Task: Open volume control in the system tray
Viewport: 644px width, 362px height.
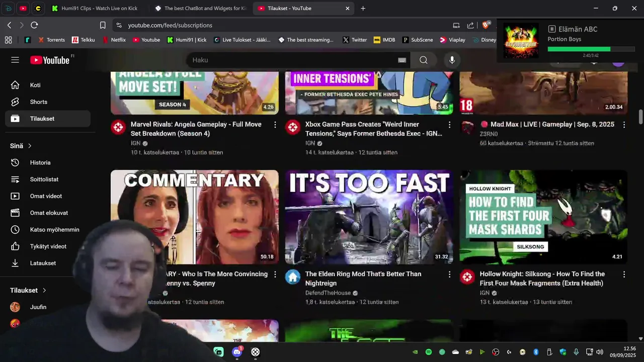Action: (x=599, y=352)
